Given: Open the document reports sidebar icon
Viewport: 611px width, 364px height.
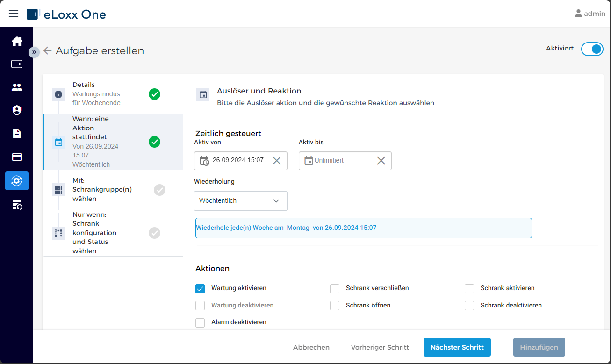Looking at the screenshot, I should (17, 134).
